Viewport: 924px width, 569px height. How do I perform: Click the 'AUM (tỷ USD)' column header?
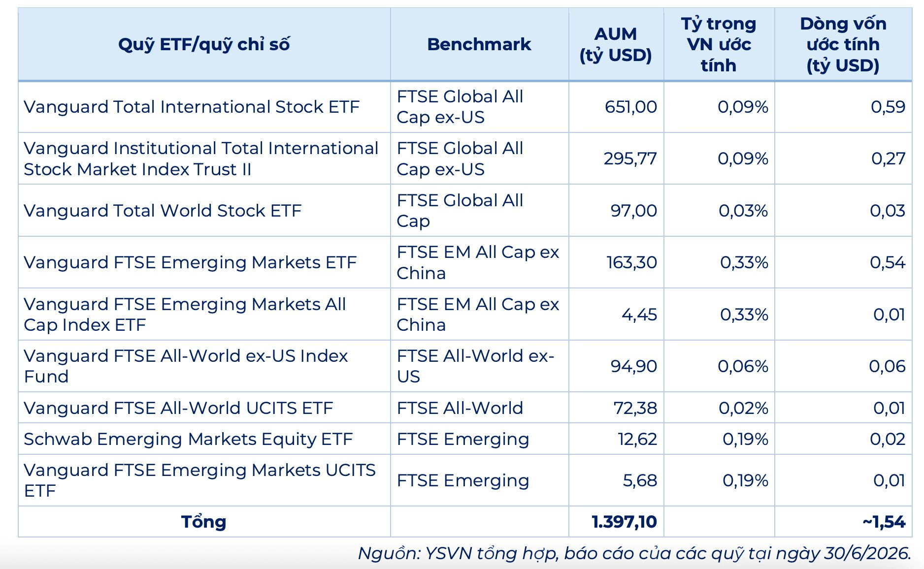coord(616,44)
